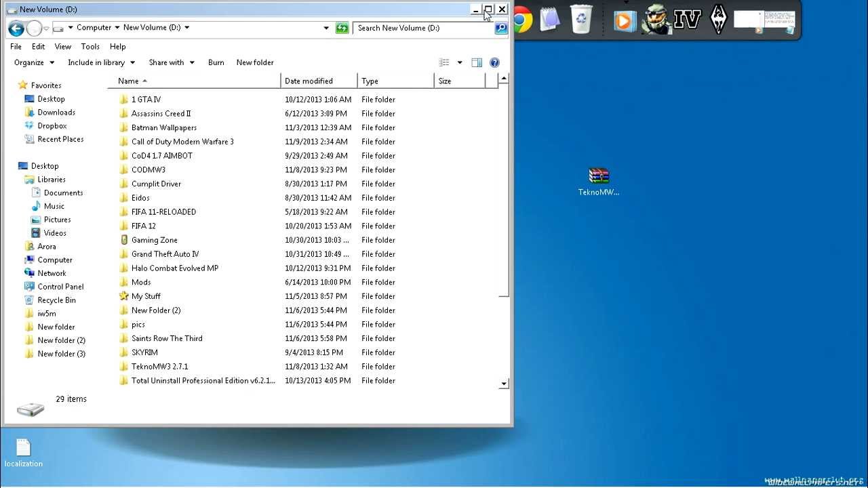Open the View menu
The width and height of the screenshot is (868, 488).
click(x=63, y=46)
